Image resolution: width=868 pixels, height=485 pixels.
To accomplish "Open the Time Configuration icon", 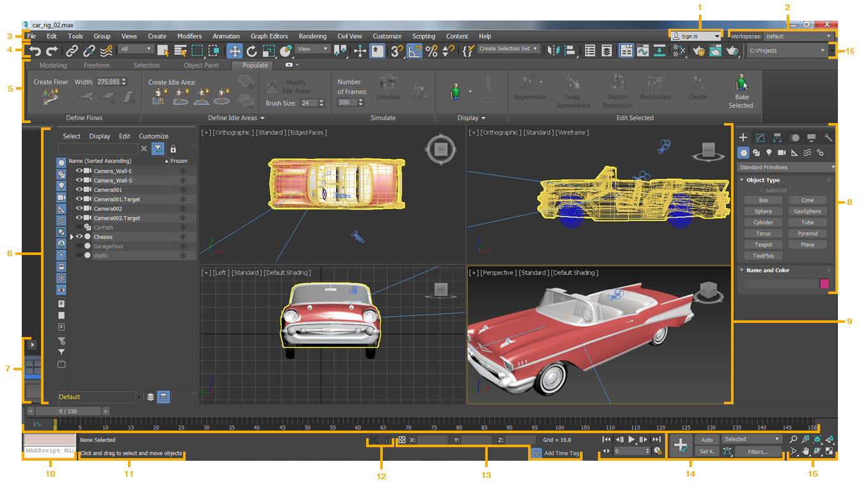I will (x=657, y=451).
